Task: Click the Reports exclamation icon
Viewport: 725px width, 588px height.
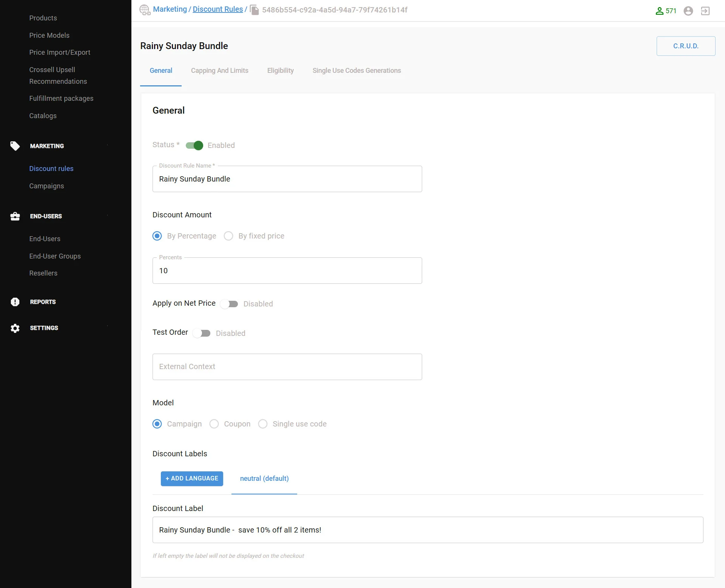Action: (x=15, y=302)
